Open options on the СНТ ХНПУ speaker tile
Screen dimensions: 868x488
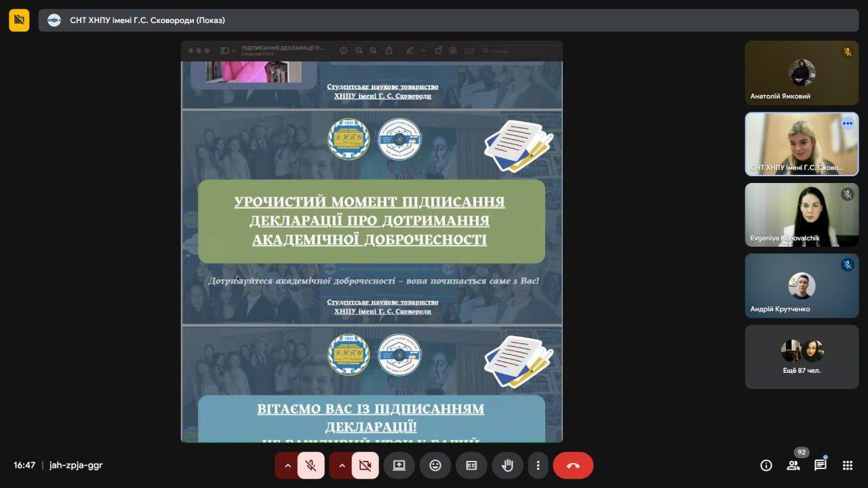(847, 123)
